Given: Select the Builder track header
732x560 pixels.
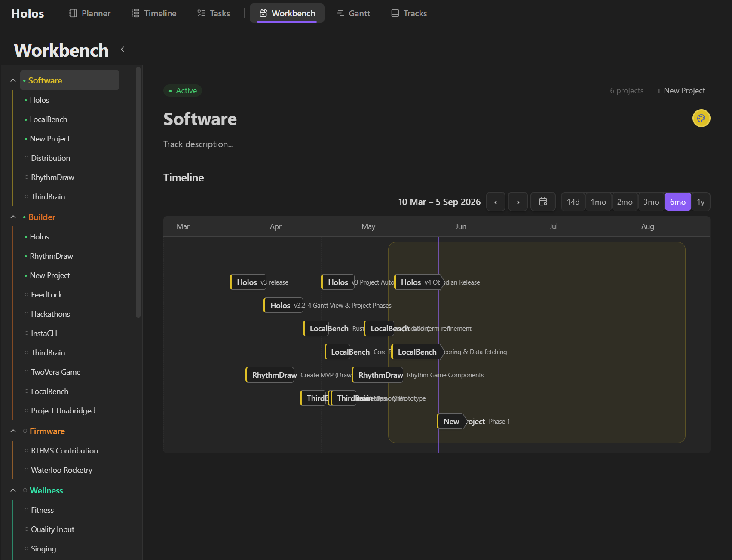Looking at the screenshot, I should tap(42, 217).
